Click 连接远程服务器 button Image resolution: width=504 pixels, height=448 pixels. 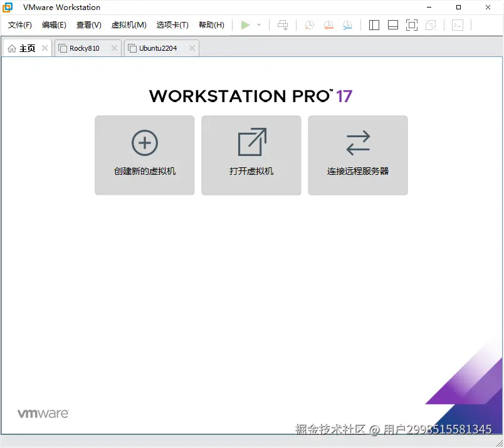tap(358, 155)
